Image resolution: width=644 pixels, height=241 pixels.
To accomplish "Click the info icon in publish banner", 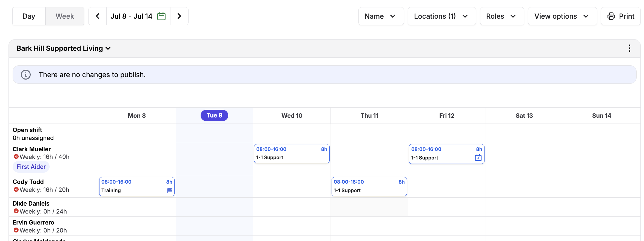I will click(x=26, y=75).
